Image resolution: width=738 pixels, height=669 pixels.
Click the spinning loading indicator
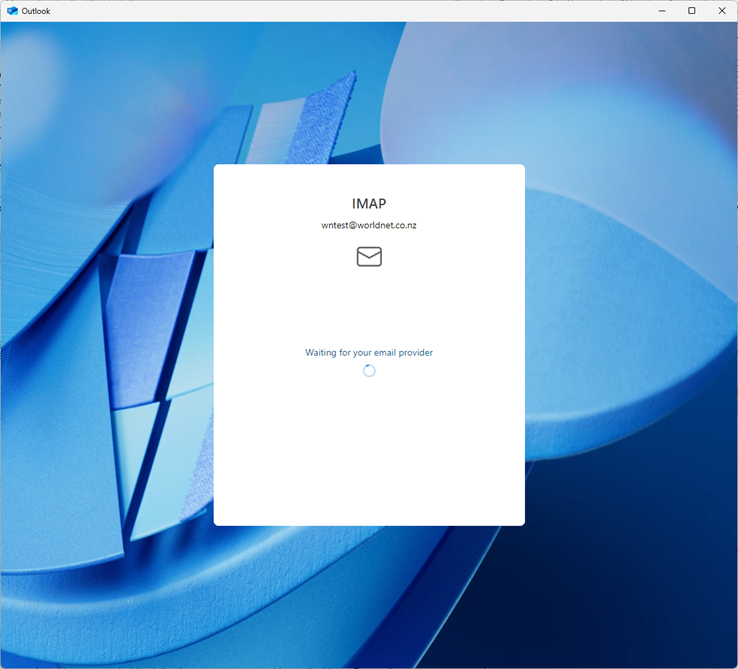coord(369,371)
